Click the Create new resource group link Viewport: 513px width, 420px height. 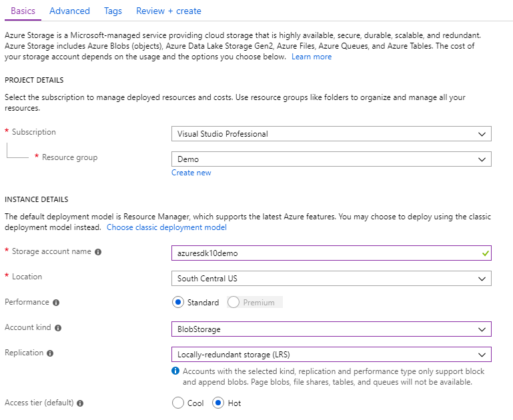click(191, 173)
